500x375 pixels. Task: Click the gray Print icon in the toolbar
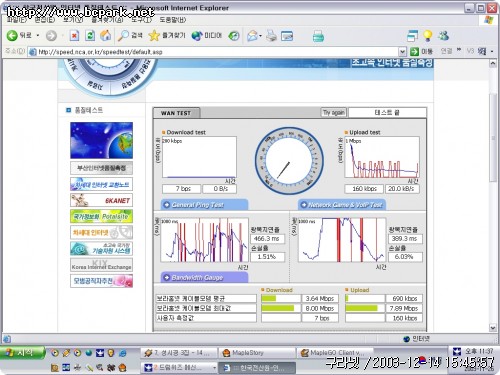click(271, 36)
